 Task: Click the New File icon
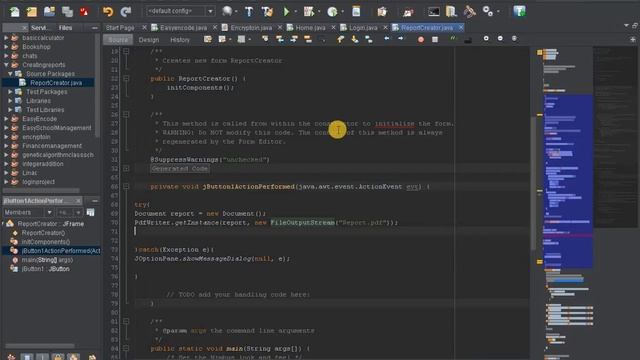pos(14,11)
